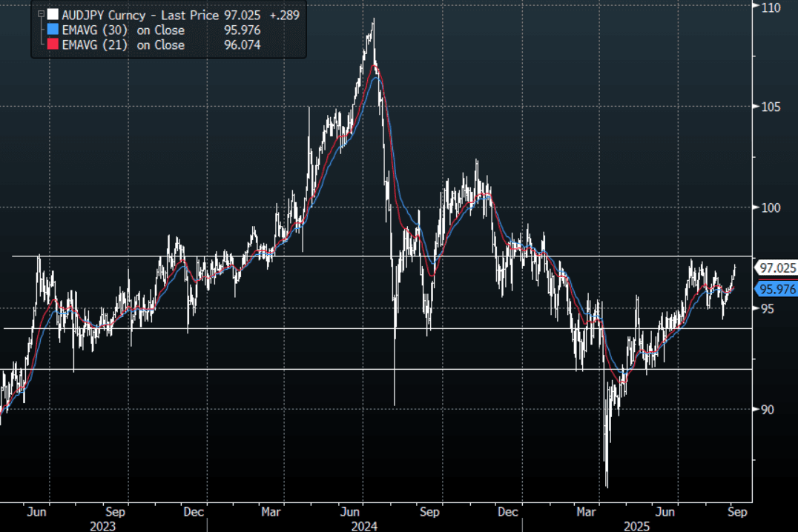Click the 2024 year label on time axis
Viewport: 798px width, 532px height.
coord(364,525)
